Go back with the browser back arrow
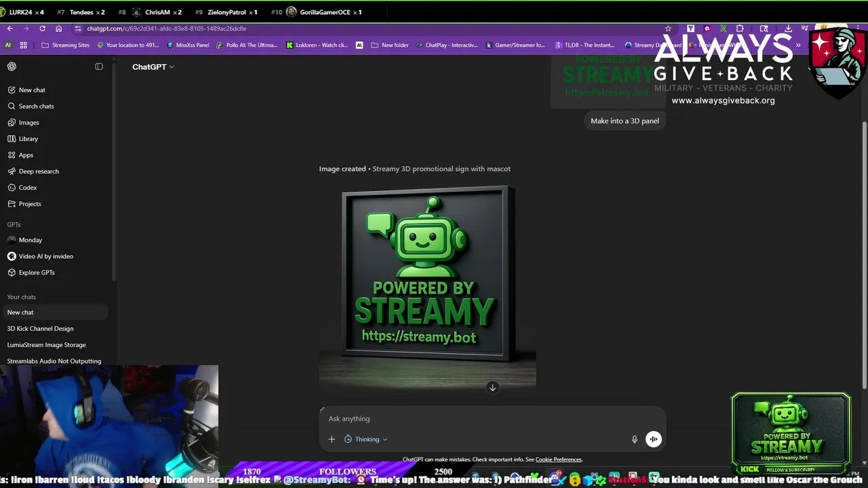Image resolution: width=868 pixels, height=488 pixels. pyautogui.click(x=9, y=28)
